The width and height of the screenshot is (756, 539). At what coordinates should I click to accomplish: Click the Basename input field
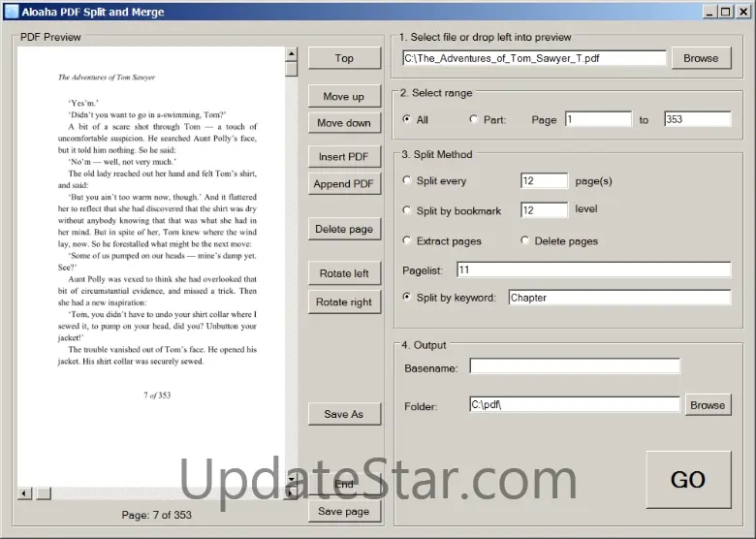(575, 365)
